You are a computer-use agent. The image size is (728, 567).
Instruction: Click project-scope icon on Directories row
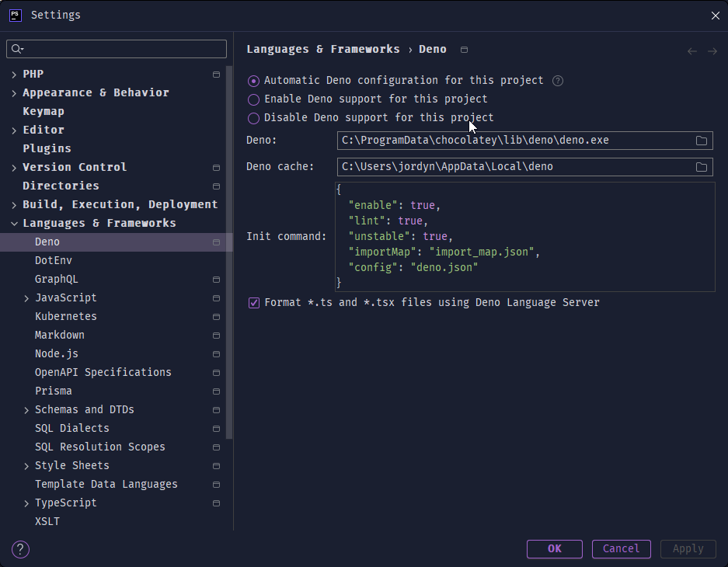[x=216, y=186]
